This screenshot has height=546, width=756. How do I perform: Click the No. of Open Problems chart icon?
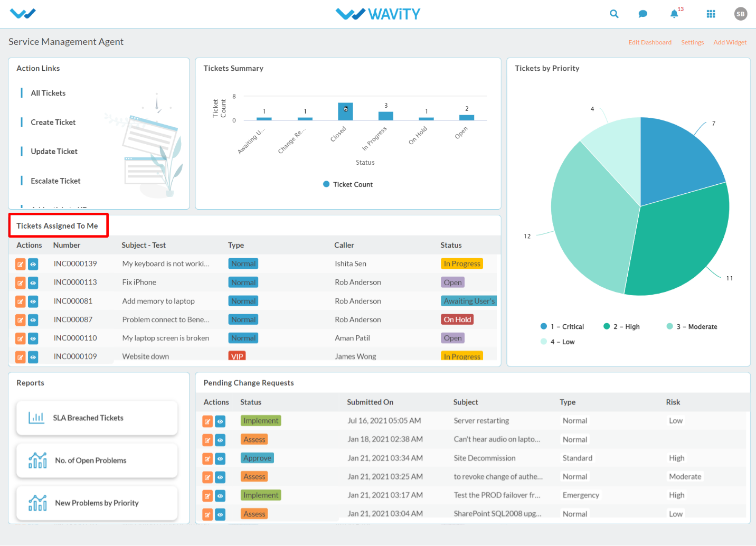pos(37,460)
